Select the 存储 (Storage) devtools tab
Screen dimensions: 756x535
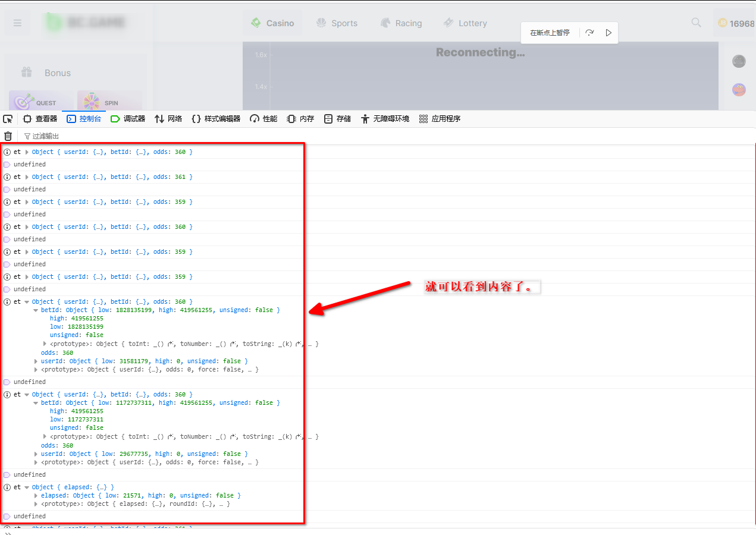tap(337, 119)
